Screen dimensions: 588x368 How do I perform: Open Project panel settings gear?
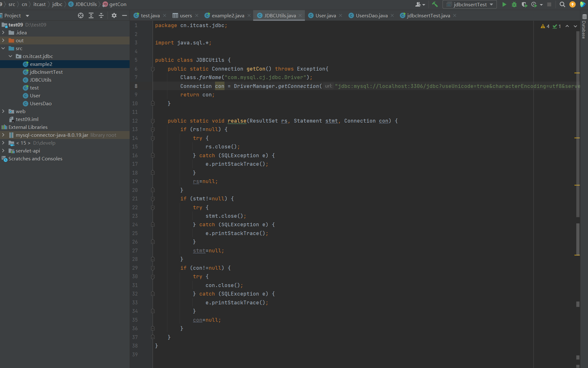coord(114,15)
